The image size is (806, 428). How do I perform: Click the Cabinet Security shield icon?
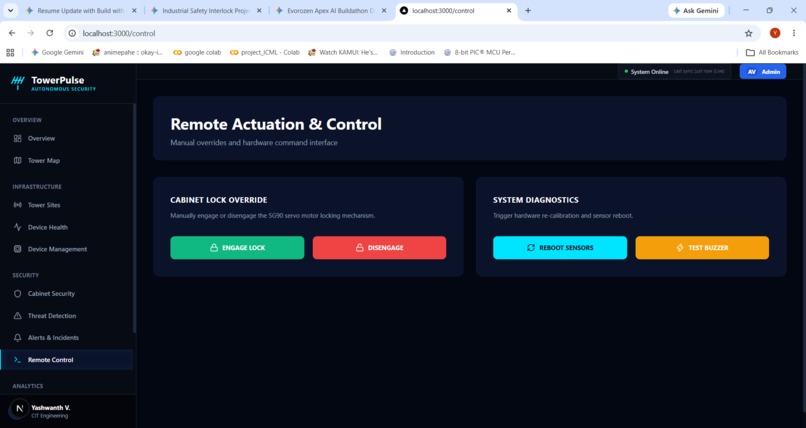tap(17, 293)
